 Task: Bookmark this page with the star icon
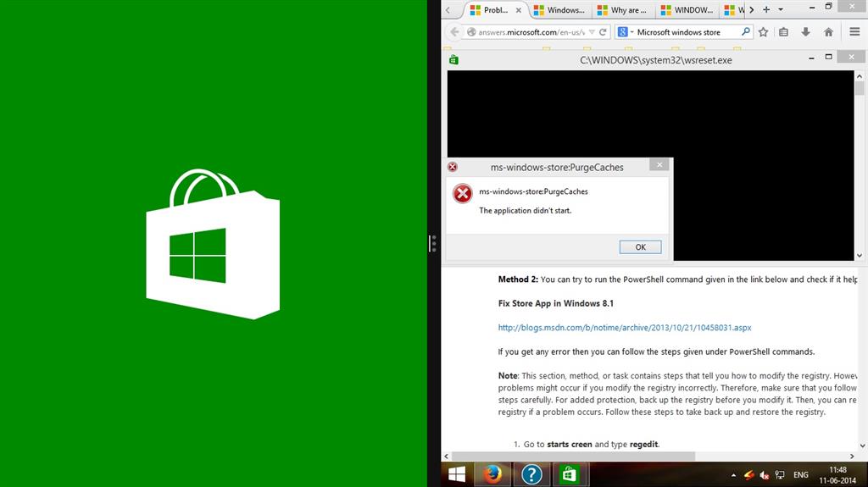click(764, 32)
